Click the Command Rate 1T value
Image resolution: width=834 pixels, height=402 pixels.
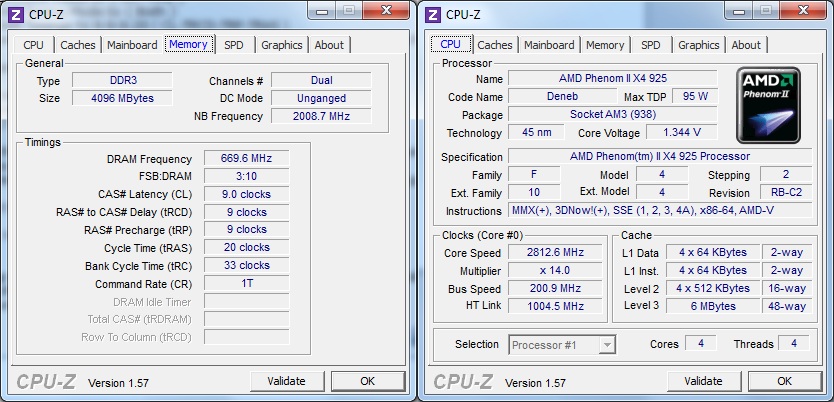247,283
